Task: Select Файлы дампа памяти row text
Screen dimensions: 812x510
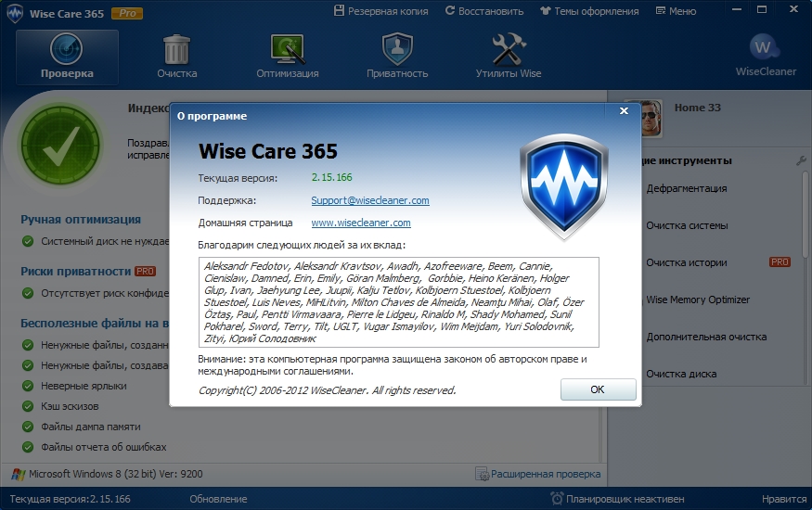Action: tap(91, 427)
